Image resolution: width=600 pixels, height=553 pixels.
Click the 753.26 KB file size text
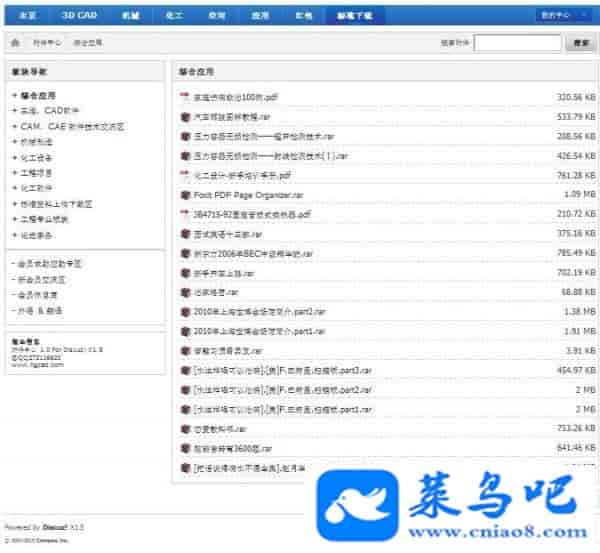pyautogui.click(x=576, y=428)
